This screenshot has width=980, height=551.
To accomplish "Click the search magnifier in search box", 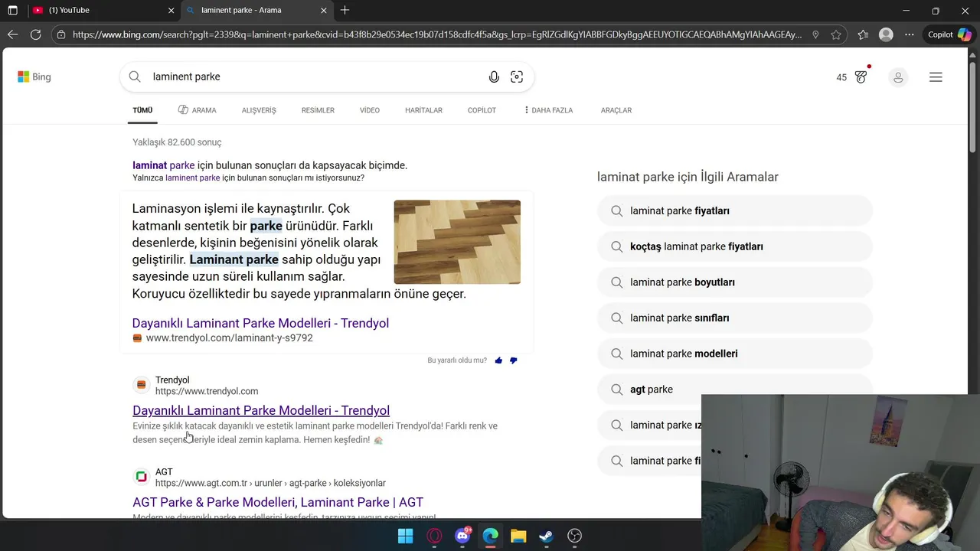I will coord(135,77).
